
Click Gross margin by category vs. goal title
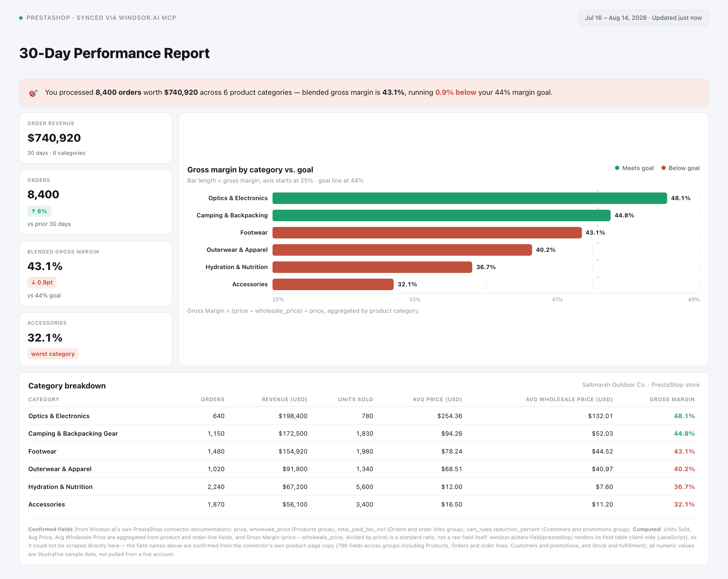(250, 170)
